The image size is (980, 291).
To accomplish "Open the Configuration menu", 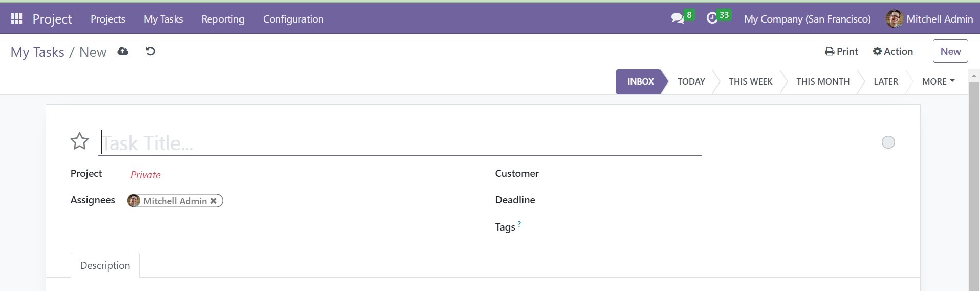I will [x=293, y=19].
